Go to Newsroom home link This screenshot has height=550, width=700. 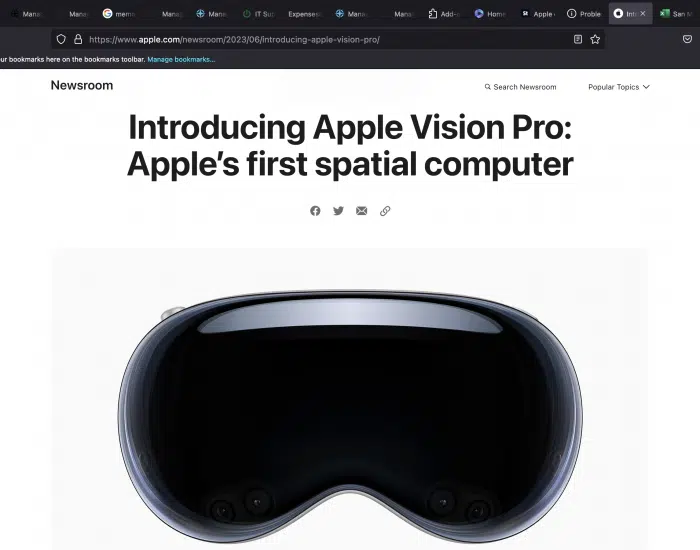point(82,85)
